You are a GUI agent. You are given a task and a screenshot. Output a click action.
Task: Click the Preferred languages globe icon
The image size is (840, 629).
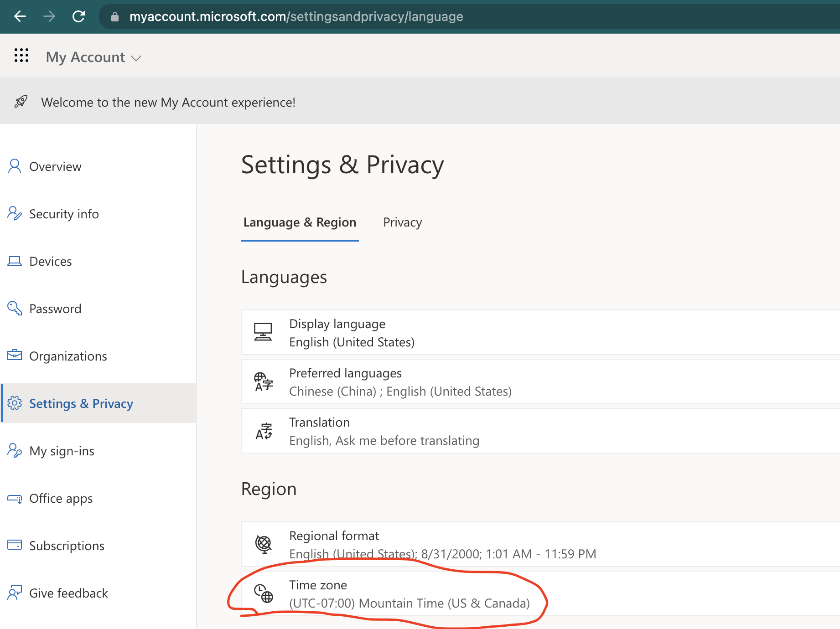pyautogui.click(x=263, y=382)
